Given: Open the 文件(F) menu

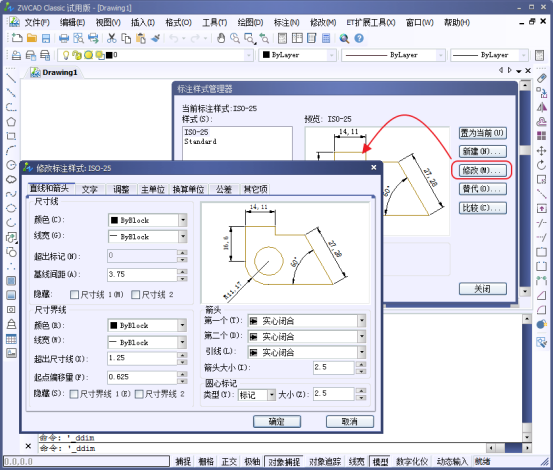Looking at the screenshot, I should (x=37, y=23).
